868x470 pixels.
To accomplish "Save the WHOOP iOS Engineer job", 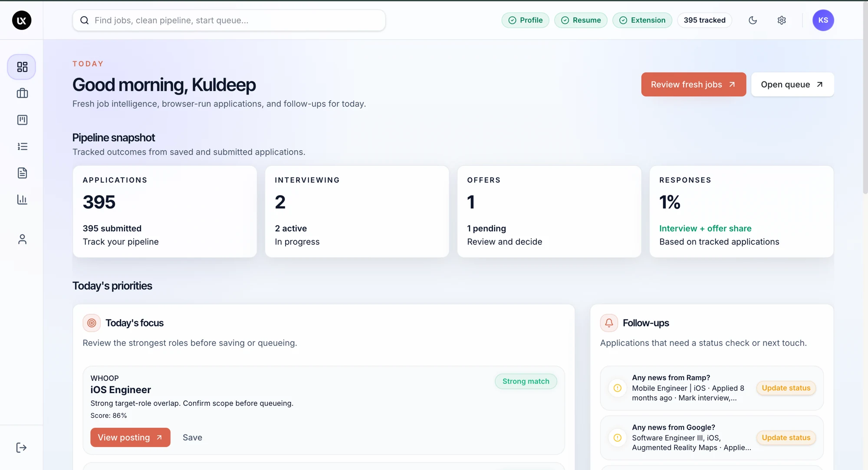I will click(192, 437).
